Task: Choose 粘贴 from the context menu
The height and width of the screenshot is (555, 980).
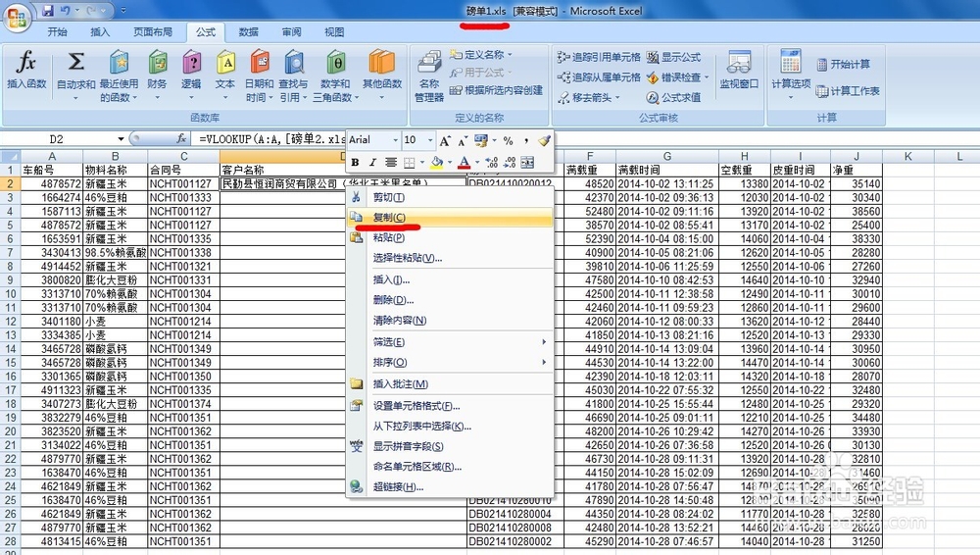Action: (450, 237)
